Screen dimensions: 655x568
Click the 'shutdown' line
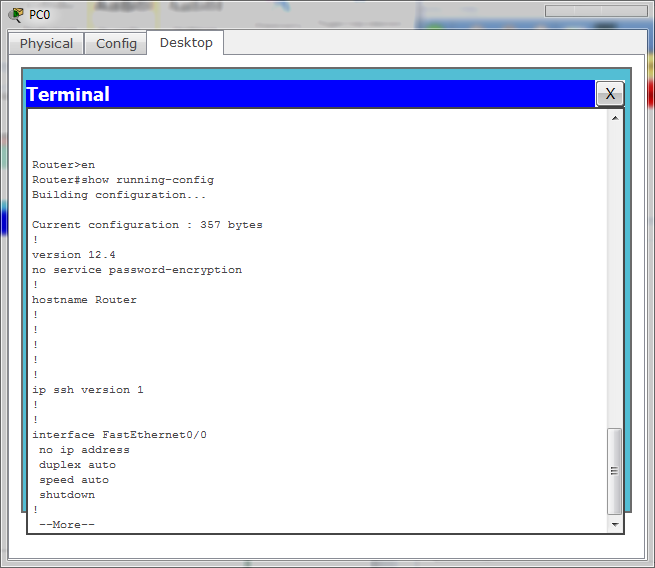click(x=67, y=495)
